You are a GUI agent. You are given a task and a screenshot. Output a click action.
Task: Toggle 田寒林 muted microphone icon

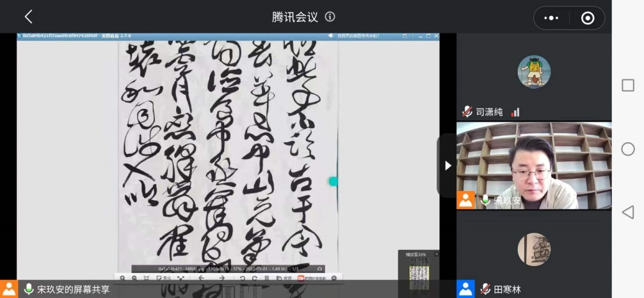[x=486, y=289]
